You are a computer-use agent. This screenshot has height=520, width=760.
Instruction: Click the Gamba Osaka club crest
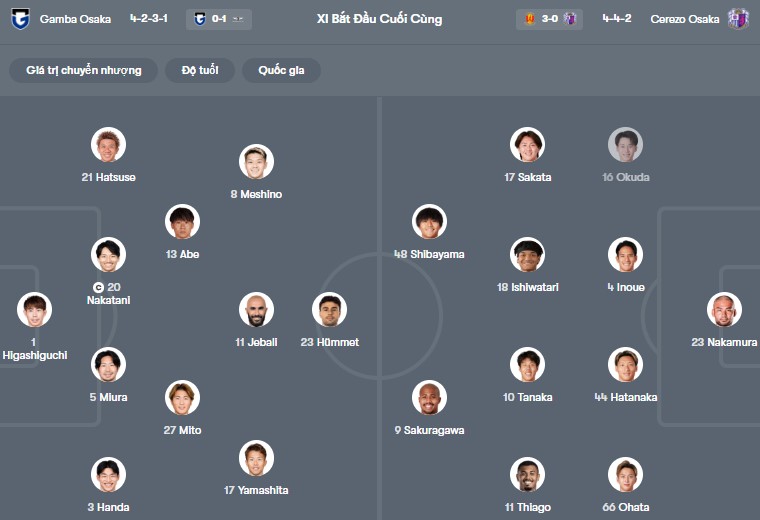pos(20,19)
